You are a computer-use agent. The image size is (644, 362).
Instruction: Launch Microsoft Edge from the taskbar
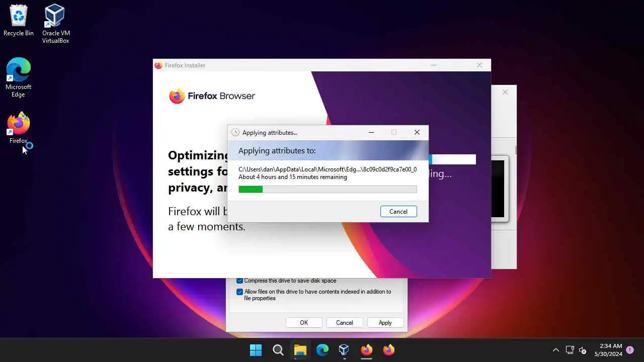click(323, 350)
